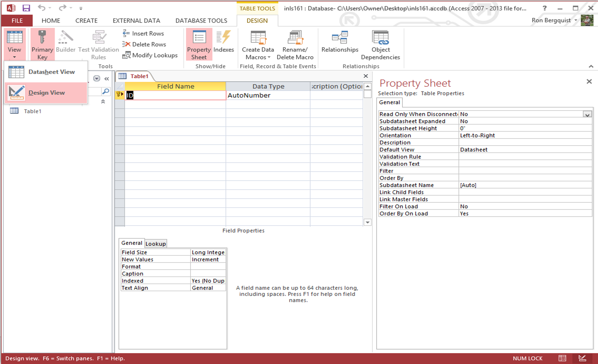Viewport: 598px width, 364px height.
Task: Open the DATABASE TOOLS ribbon tab
Action: (x=201, y=21)
